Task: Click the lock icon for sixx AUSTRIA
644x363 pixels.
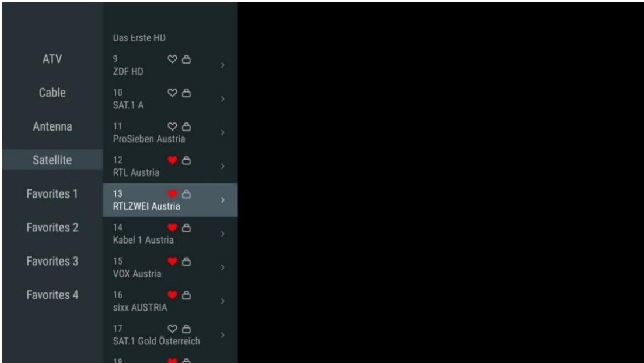Action: [186, 295]
